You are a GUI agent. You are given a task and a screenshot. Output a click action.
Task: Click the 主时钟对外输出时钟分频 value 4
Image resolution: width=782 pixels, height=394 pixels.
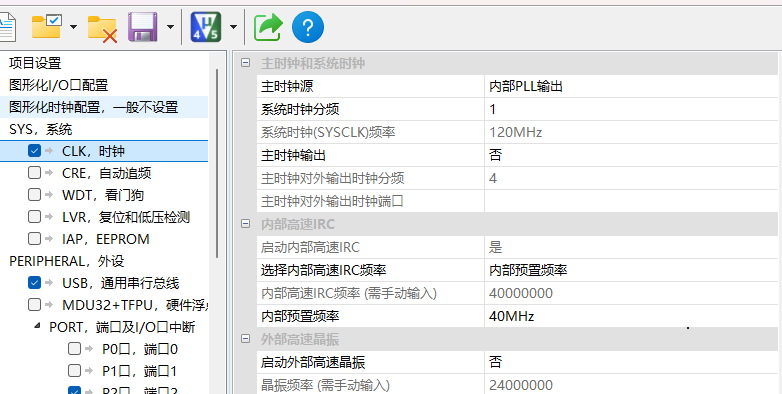(493, 178)
